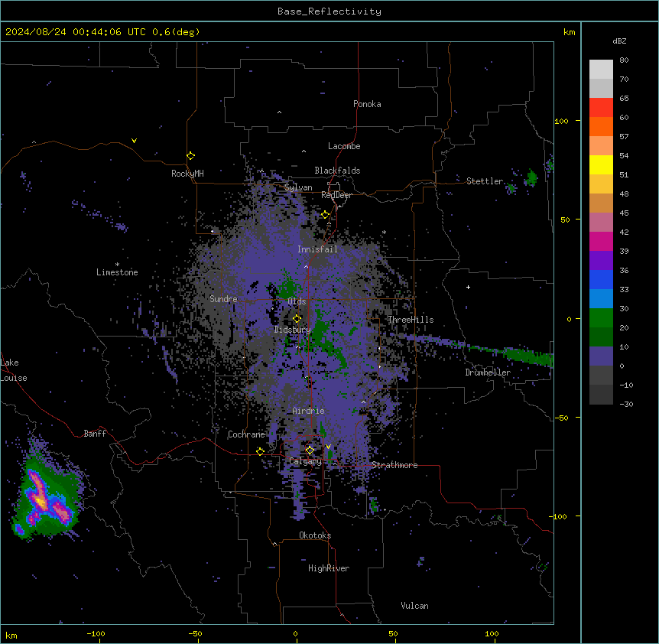Select the Sylvan city label

pos(298,187)
